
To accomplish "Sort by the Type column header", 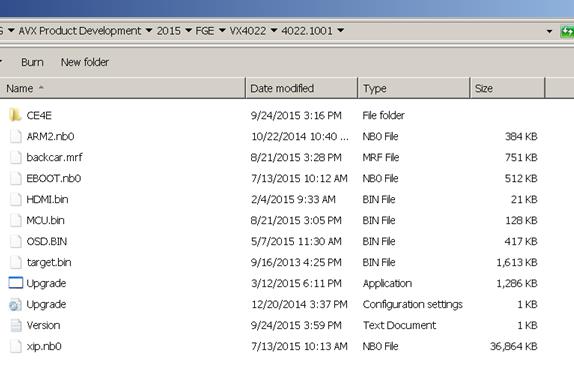I will pos(413,88).
